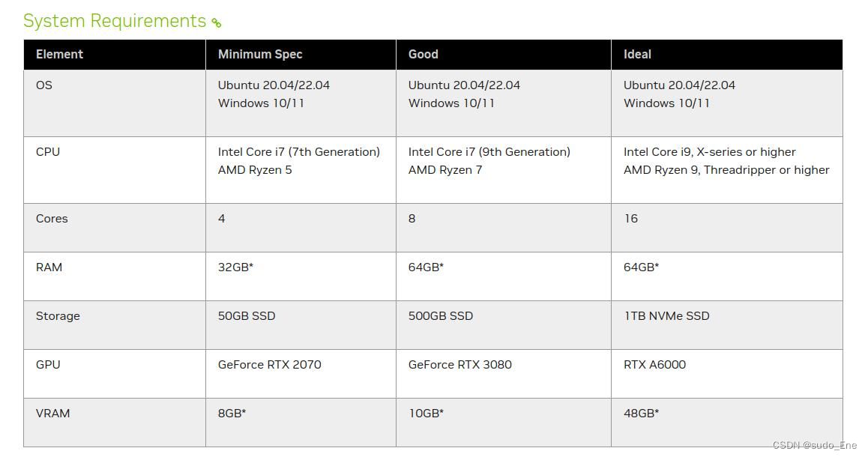Click the AMD Ryzen 9, Threadripper text
Viewport: 868px width, 457px height.
pos(726,170)
